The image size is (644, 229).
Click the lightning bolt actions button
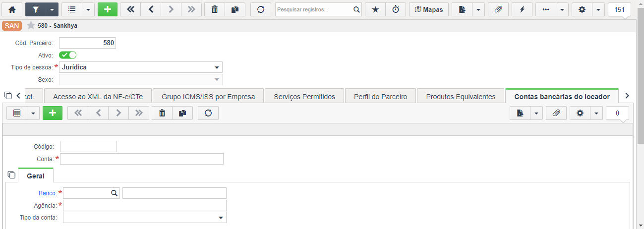tap(522, 9)
